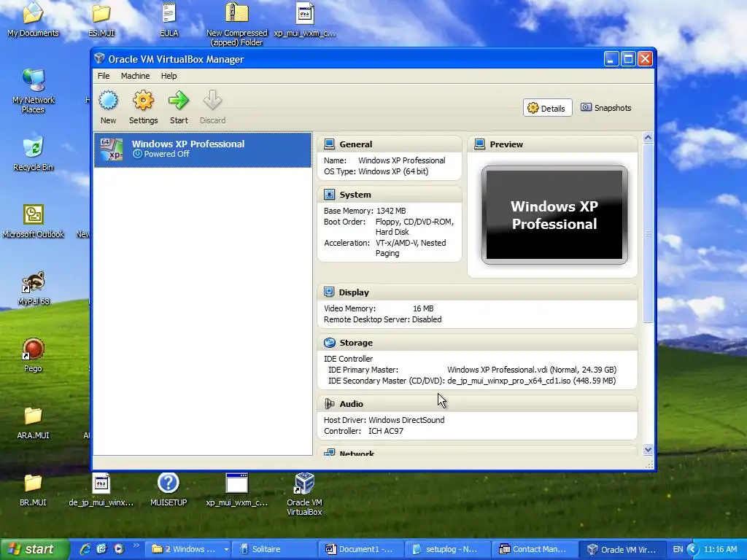Click Video Memory value 16 MB
747x560 pixels.
point(423,308)
